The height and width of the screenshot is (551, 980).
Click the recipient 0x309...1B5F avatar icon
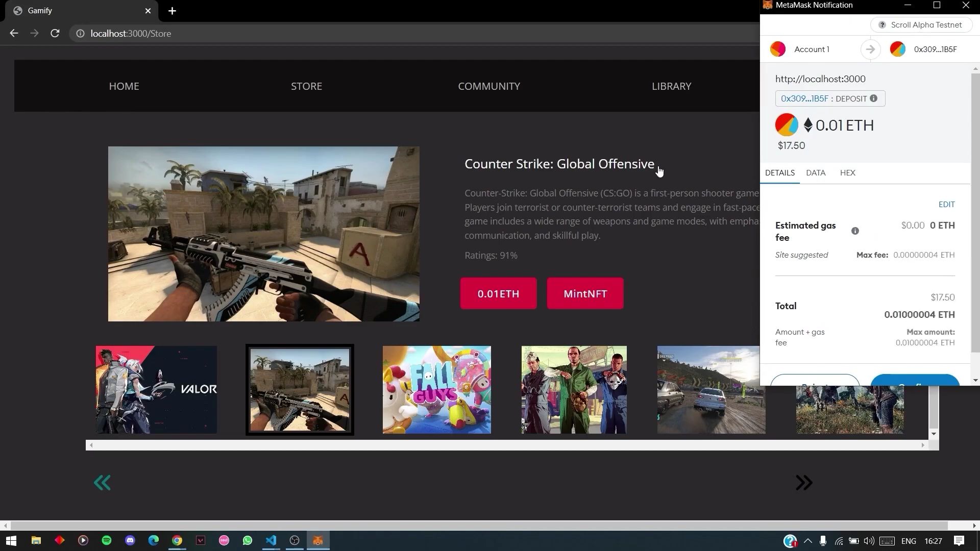(x=898, y=49)
